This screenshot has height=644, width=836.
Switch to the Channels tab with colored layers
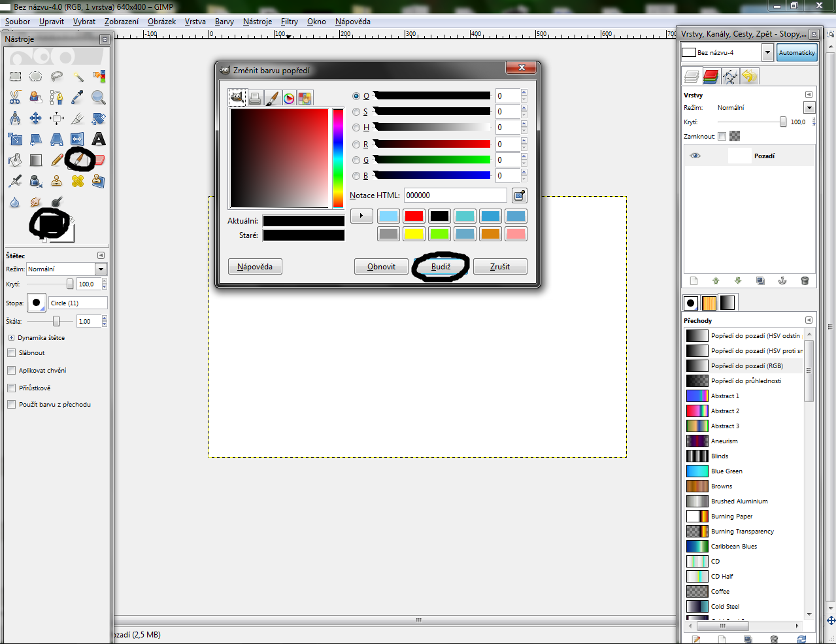tap(711, 76)
